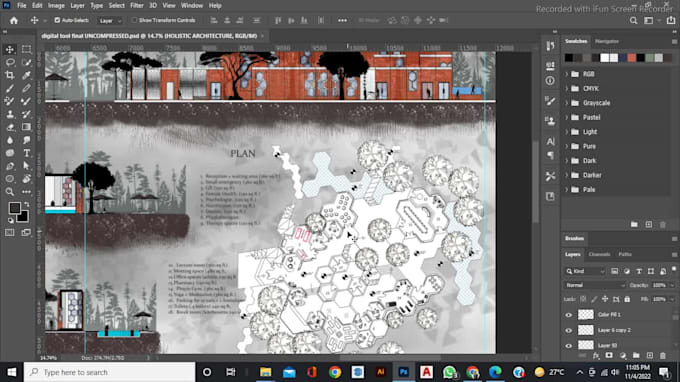This screenshot has width=680, height=382.
Task: Add a layer mask
Action: (609, 356)
